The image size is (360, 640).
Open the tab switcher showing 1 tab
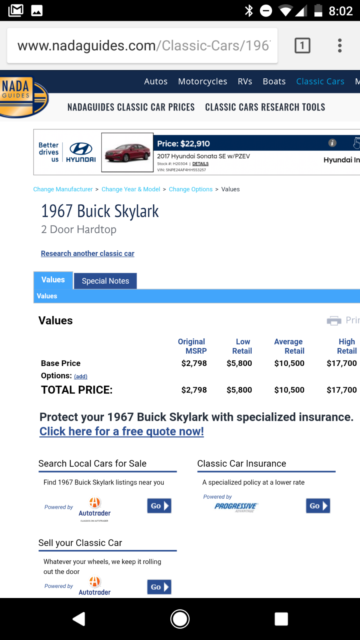tap(302, 46)
